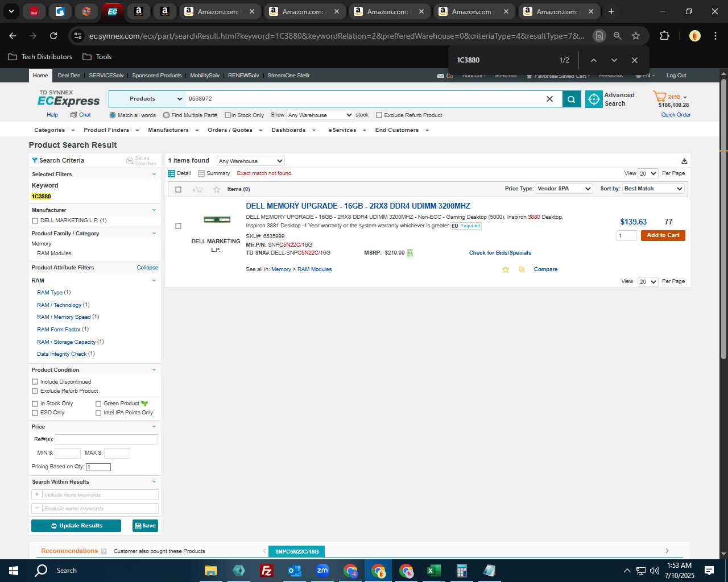Open browser extensions puzzle icon
728x582 pixels.
pyautogui.click(x=664, y=36)
